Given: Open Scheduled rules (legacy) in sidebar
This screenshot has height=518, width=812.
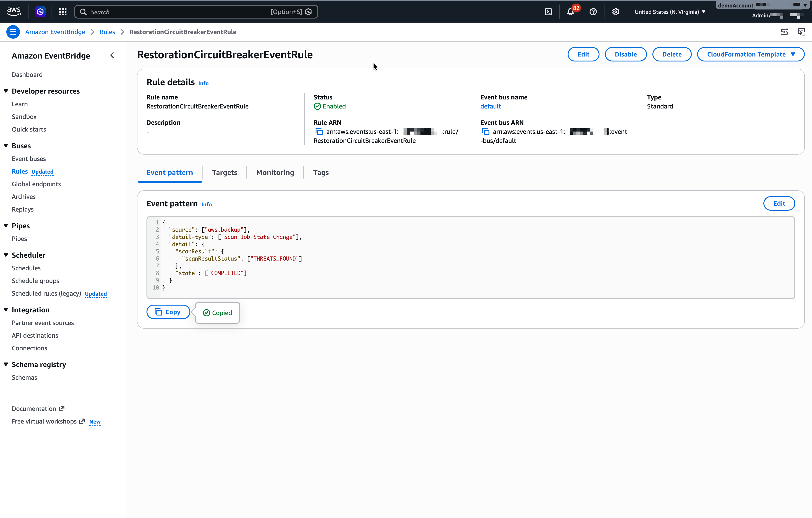Looking at the screenshot, I should (x=47, y=294).
